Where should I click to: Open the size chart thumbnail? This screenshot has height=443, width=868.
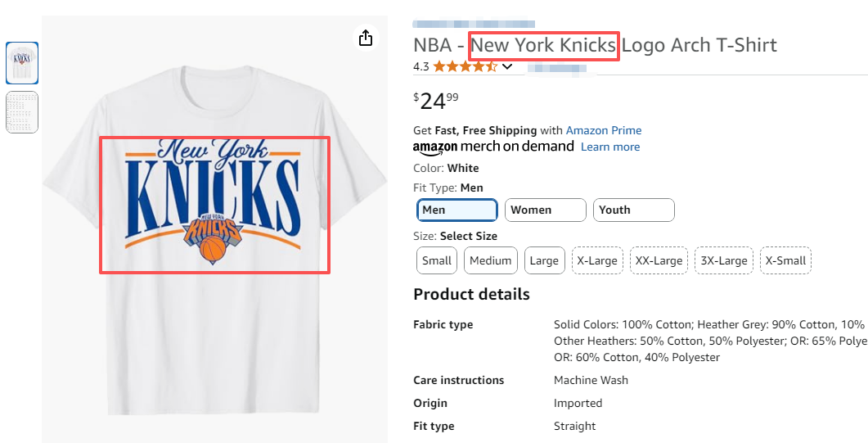coord(22,112)
